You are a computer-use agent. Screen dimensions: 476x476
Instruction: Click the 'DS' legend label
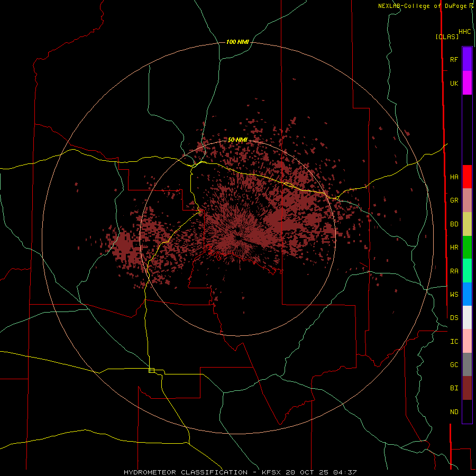pos(454,318)
